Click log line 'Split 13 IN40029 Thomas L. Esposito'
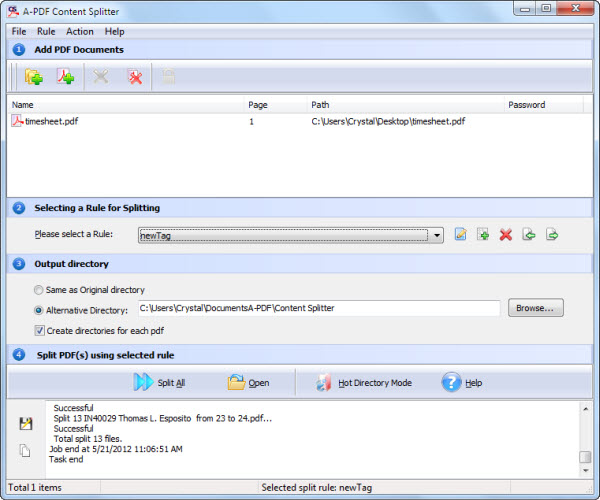Viewport: 600px width, 500px height. (163, 418)
